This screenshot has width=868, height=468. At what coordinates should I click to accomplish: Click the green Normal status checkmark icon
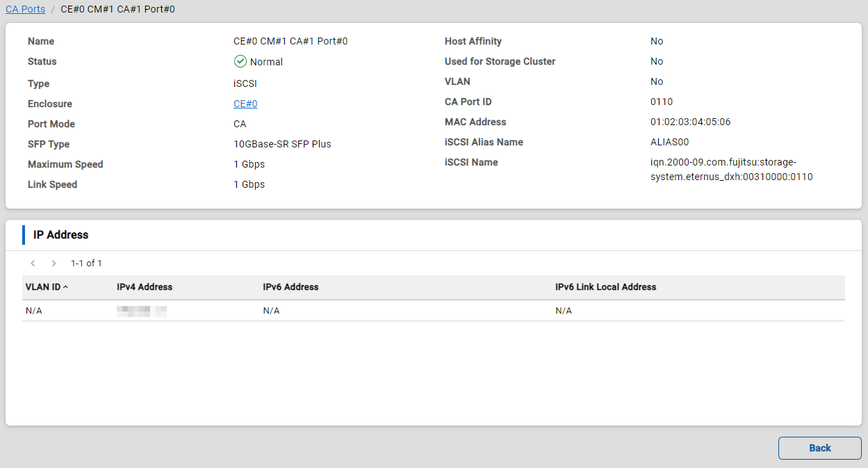pos(240,61)
